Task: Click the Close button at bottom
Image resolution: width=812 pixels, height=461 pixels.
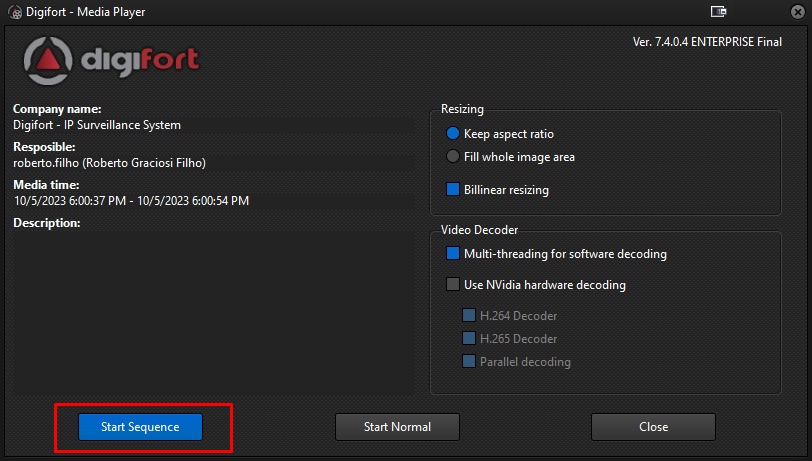Action: 653,427
